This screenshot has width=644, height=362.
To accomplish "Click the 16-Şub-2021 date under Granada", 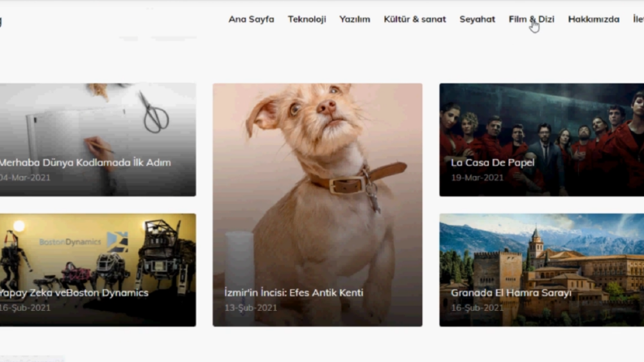I will (477, 308).
